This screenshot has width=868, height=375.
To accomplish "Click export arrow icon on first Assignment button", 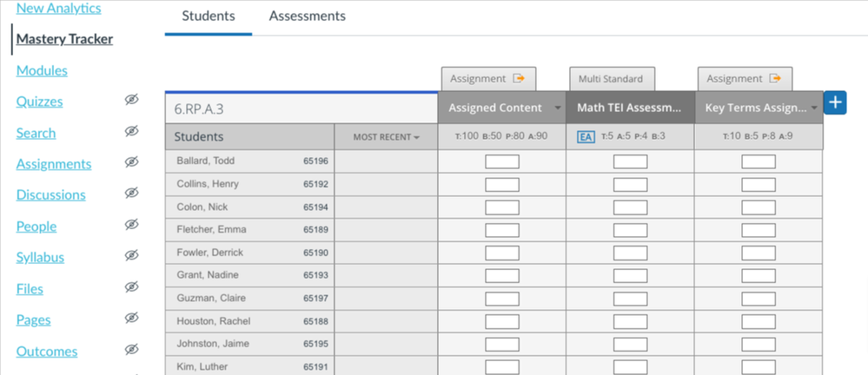I will coord(520,79).
